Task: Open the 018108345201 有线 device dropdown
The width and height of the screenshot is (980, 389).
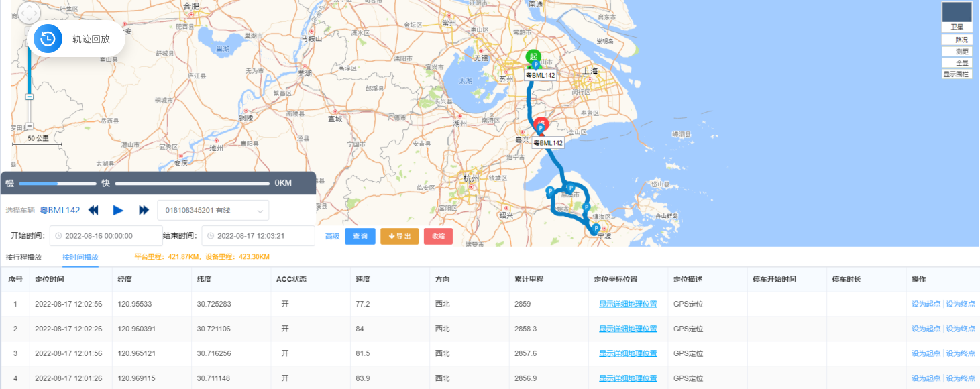Action: click(213, 211)
